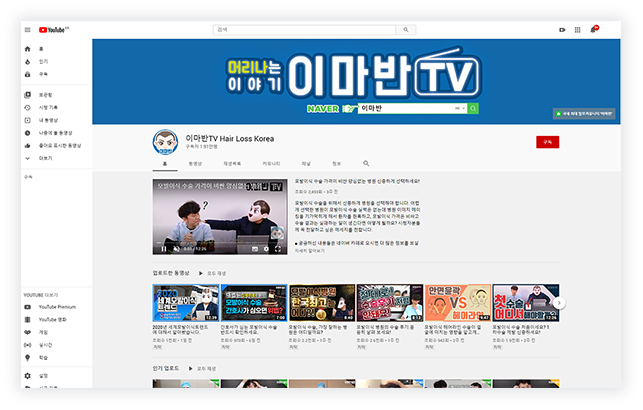Switch to the Videos (동영상) tab

[x=195, y=164]
